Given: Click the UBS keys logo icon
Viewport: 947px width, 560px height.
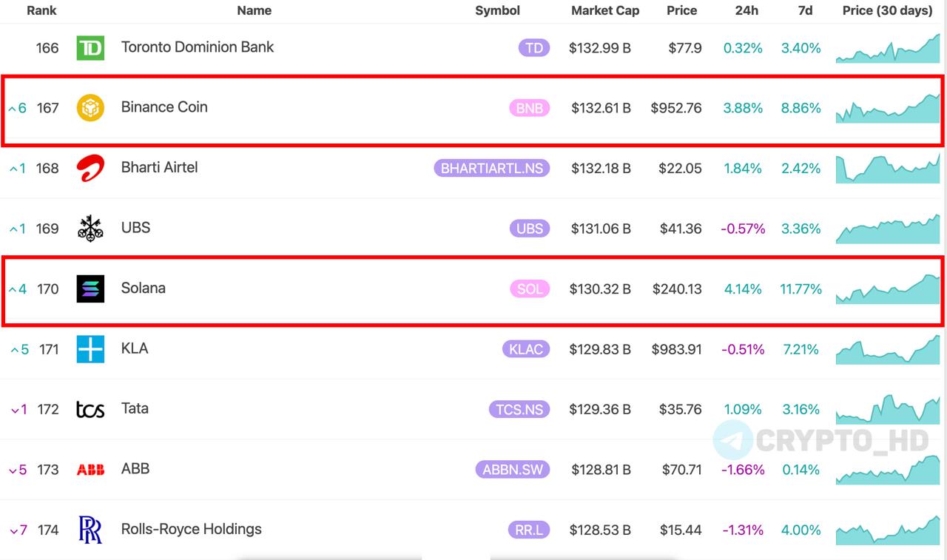Looking at the screenshot, I should click(x=90, y=229).
